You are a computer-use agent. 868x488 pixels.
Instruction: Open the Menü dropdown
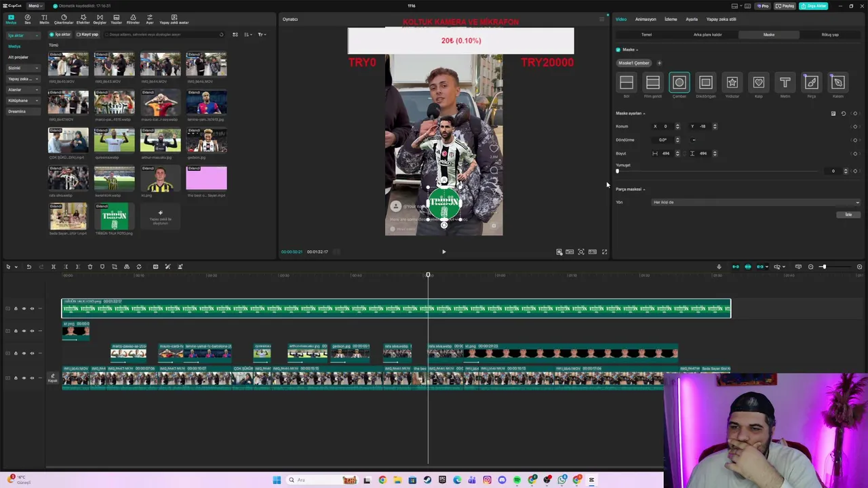coord(34,6)
